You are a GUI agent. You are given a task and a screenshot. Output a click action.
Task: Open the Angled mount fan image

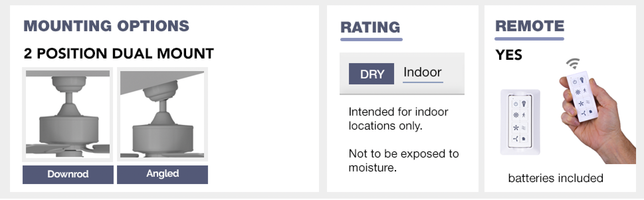[x=162, y=114]
